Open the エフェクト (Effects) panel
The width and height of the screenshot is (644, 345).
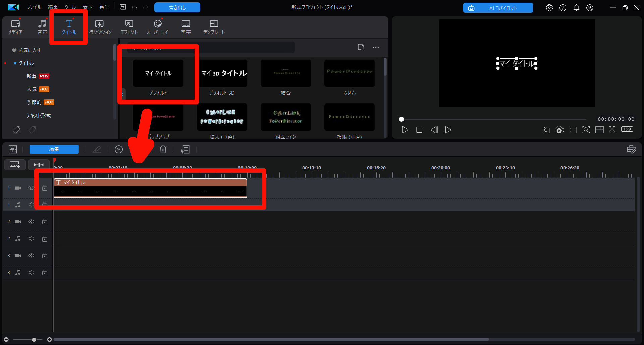tap(129, 27)
